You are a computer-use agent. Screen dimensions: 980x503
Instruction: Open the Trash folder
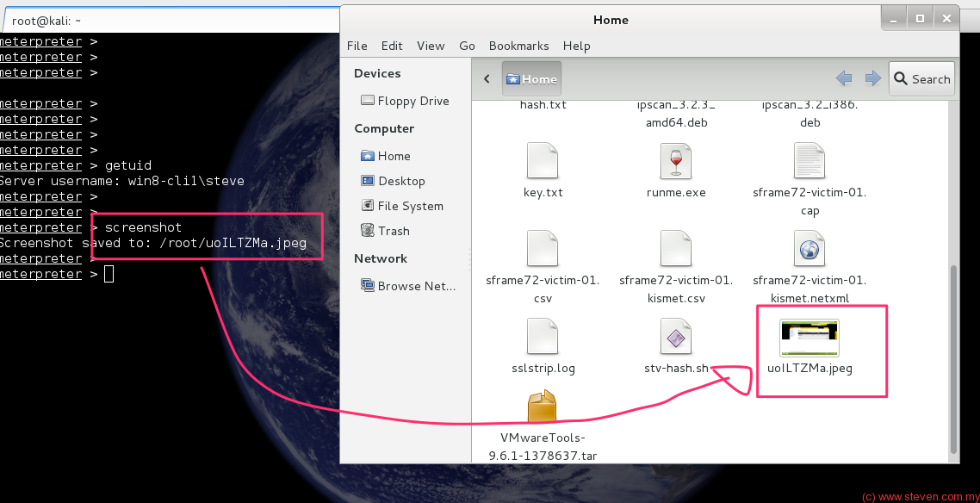392,231
